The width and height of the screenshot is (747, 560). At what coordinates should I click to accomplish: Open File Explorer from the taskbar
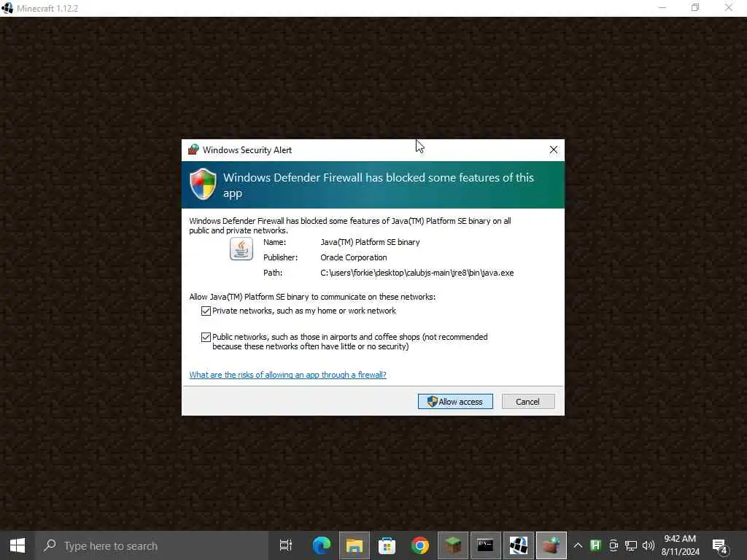[x=354, y=545]
